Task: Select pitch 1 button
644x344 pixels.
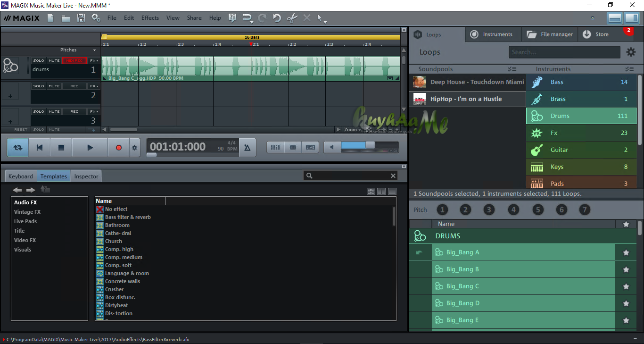Action: 442,210
